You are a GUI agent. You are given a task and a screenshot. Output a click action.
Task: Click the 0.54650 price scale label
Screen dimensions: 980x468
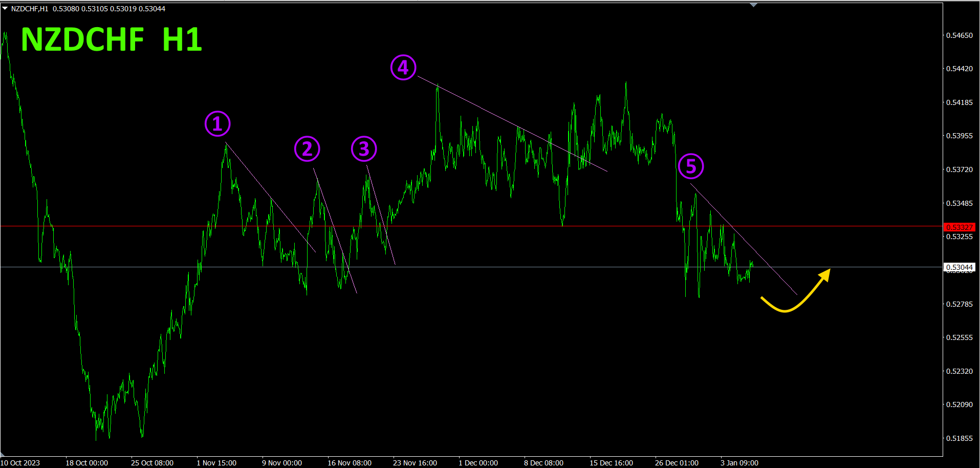pyautogui.click(x=960, y=35)
